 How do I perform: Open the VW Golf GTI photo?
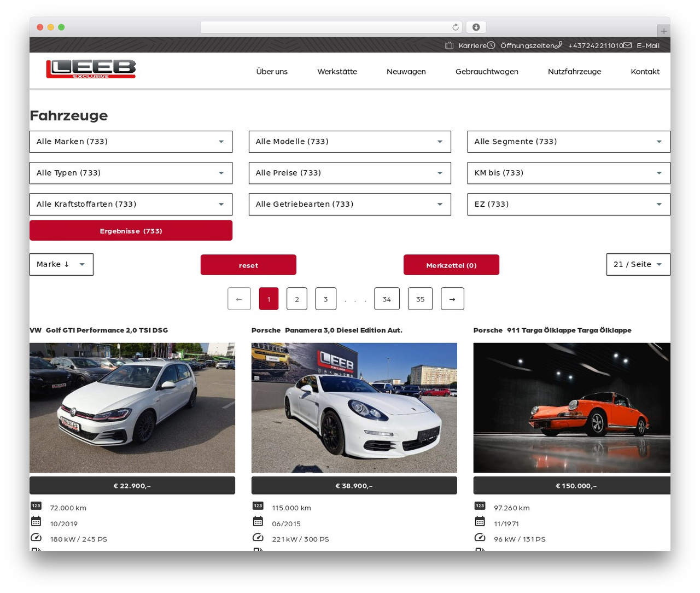pyautogui.click(x=132, y=408)
